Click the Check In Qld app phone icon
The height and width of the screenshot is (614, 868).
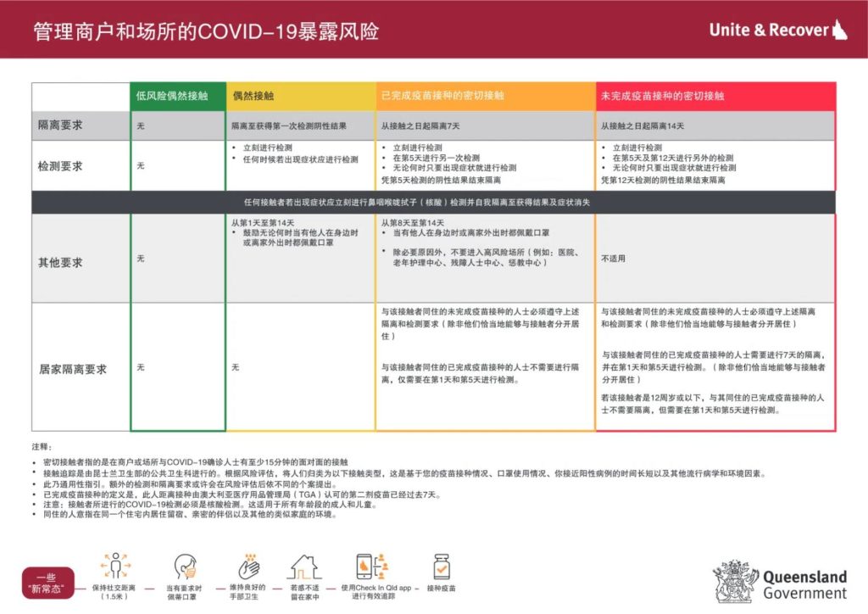point(373,567)
